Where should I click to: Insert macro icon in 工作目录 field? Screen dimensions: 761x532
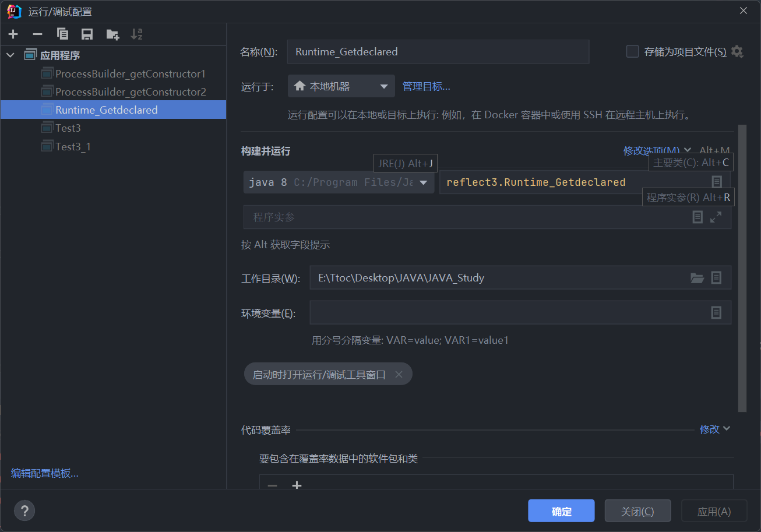[x=717, y=278]
